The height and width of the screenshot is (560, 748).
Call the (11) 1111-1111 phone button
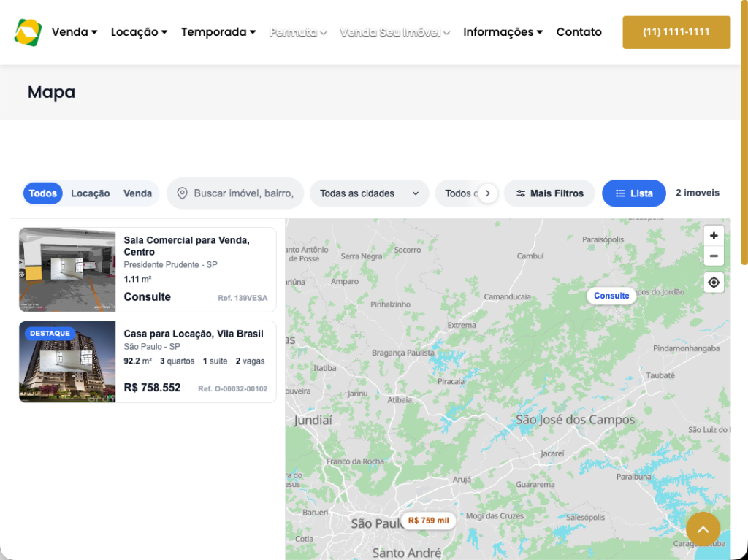coord(676,32)
